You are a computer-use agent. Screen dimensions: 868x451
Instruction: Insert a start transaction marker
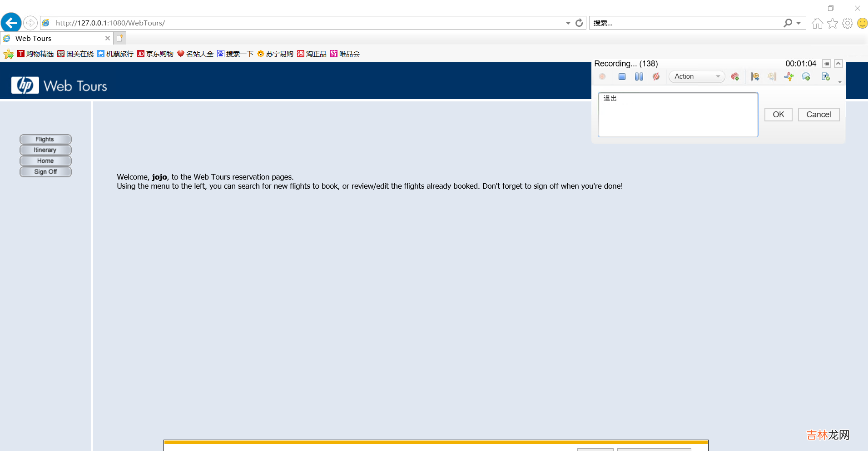tap(755, 77)
